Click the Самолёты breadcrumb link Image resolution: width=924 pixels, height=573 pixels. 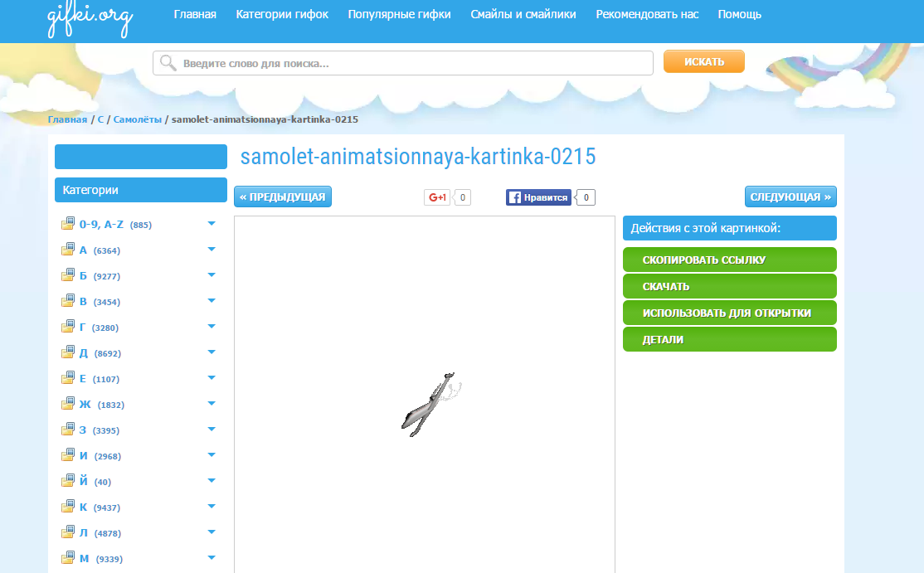point(138,119)
